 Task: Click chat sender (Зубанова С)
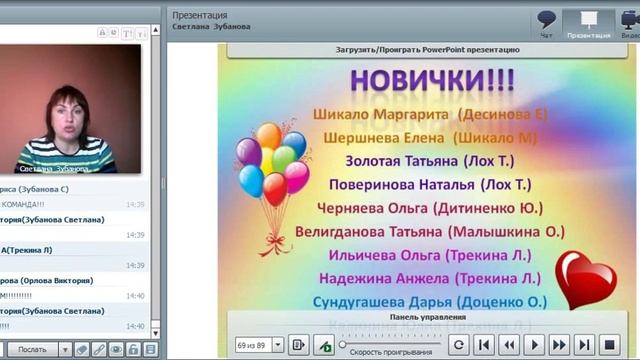click(x=44, y=189)
